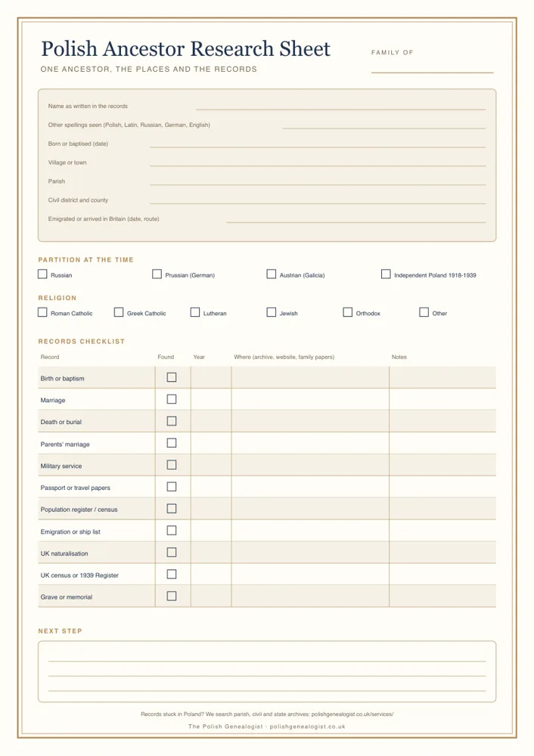Click the 'UK census or 1939 Register' label
The height and width of the screenshot is (756, 534).
point(79,575)
